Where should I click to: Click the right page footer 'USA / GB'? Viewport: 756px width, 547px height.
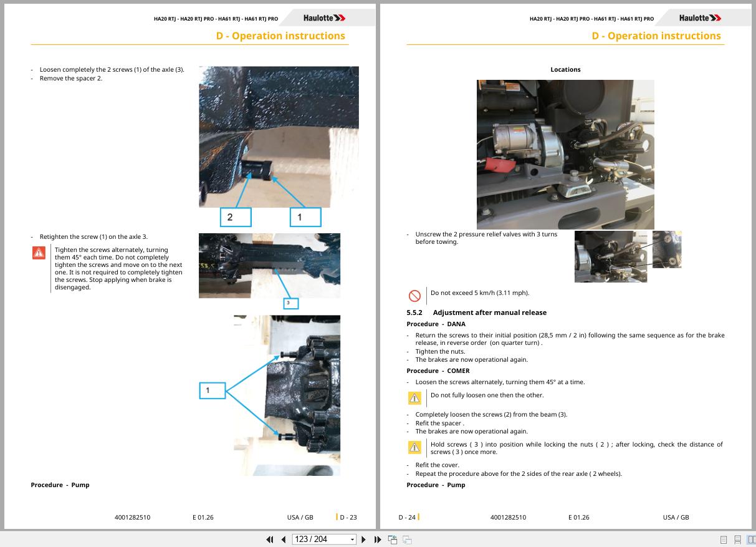click(x=676, y=518)
